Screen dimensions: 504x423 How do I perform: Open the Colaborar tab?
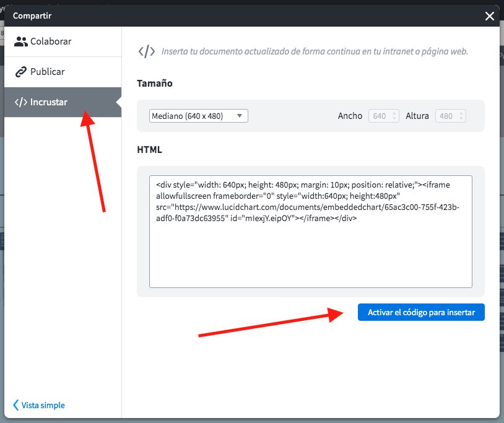63,41
